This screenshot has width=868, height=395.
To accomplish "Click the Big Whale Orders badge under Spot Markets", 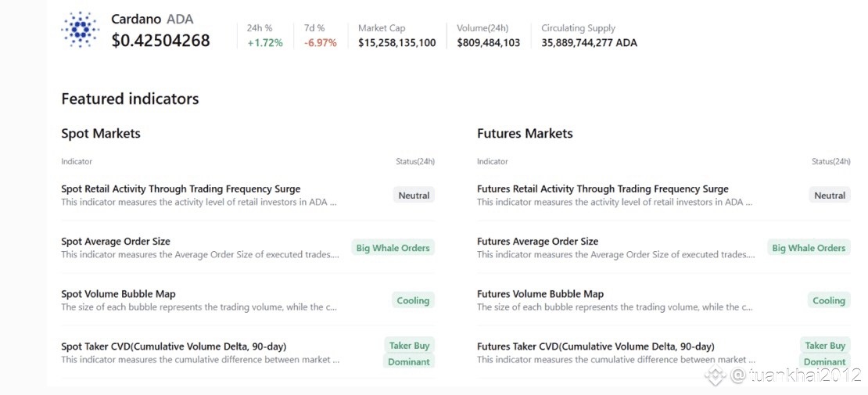I will tap(393, 248).
